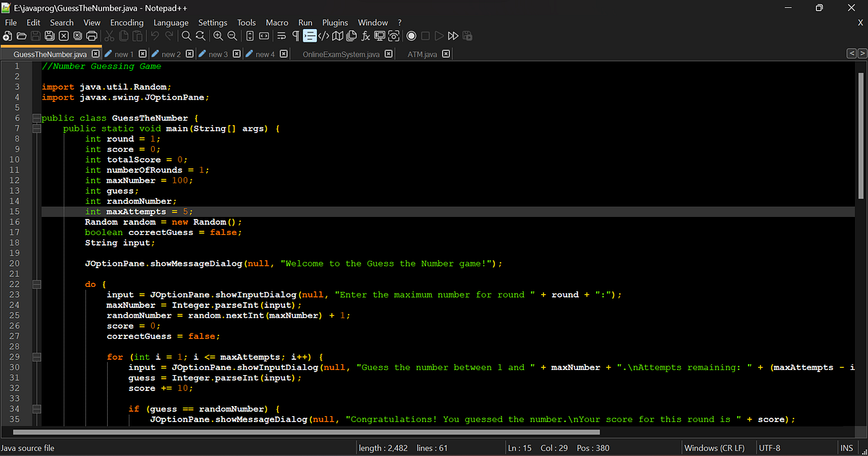Close the new 4 tab
The height and width of the screenshot is (456, 868).
point(284,54)
